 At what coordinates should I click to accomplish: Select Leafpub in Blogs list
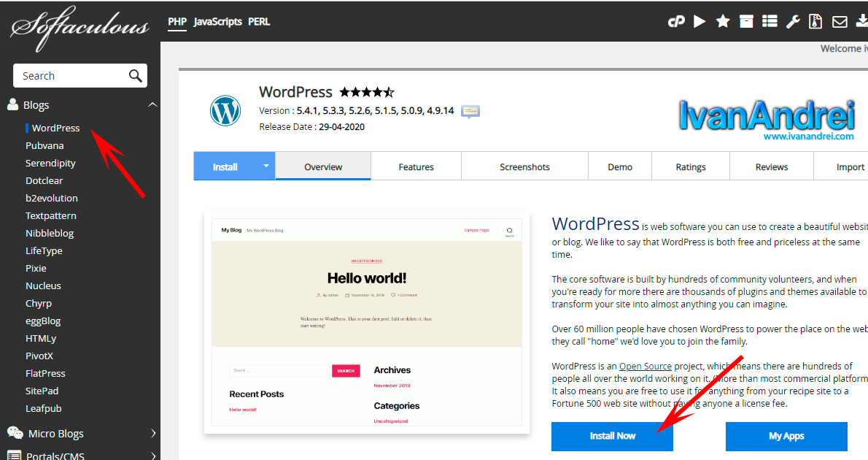click(x=43, y=408)
